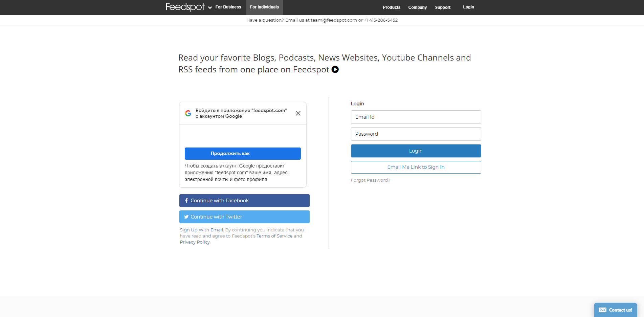Click Email Me Link to Sign In
The width and height of the screenshot is (644, 317).
(x=416, y=167)
